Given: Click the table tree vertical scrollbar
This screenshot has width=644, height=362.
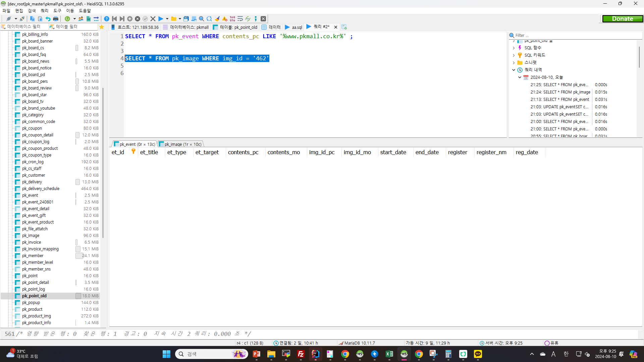Looking at the screenshot, I should (x=103, y=163).
